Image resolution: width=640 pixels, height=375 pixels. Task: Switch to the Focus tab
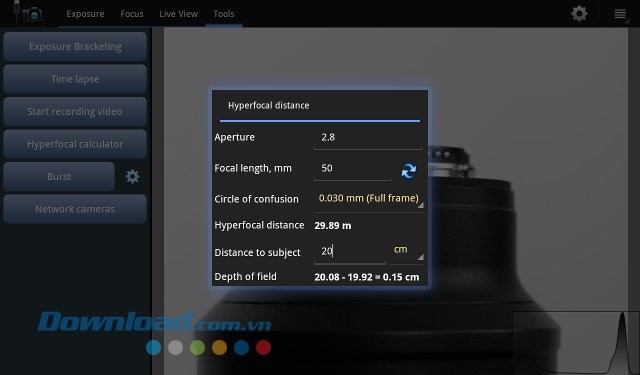coord(131,14)
